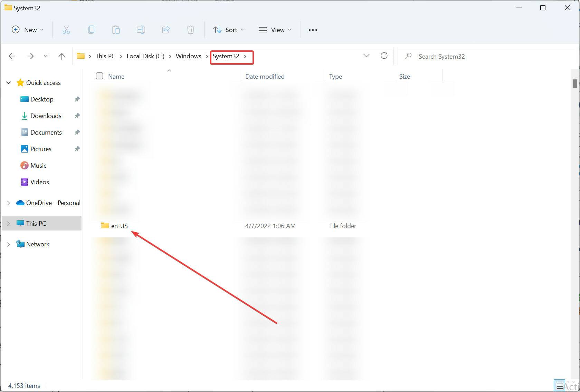Click Windows in the breadcrumb path

point(188,56)
